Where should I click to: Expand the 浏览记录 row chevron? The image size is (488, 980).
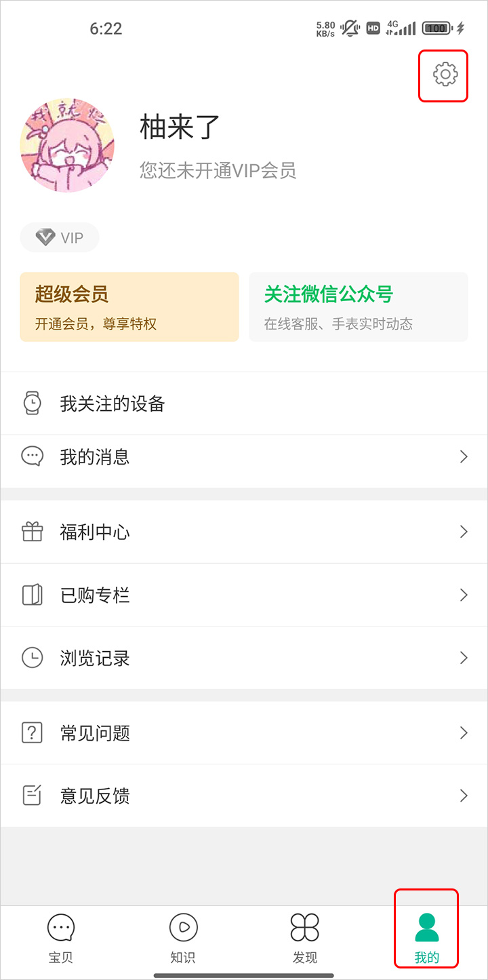[x=464, y=658]
